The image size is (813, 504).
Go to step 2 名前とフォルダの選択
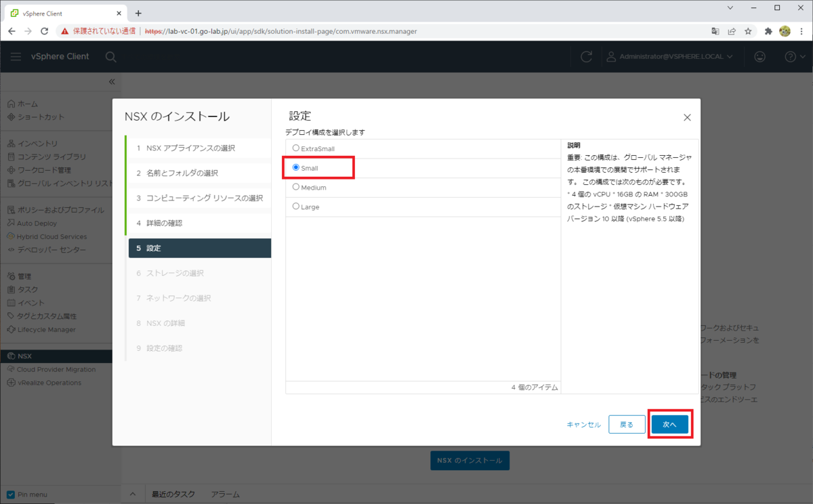pyautogui.click(x=198, y=173)
